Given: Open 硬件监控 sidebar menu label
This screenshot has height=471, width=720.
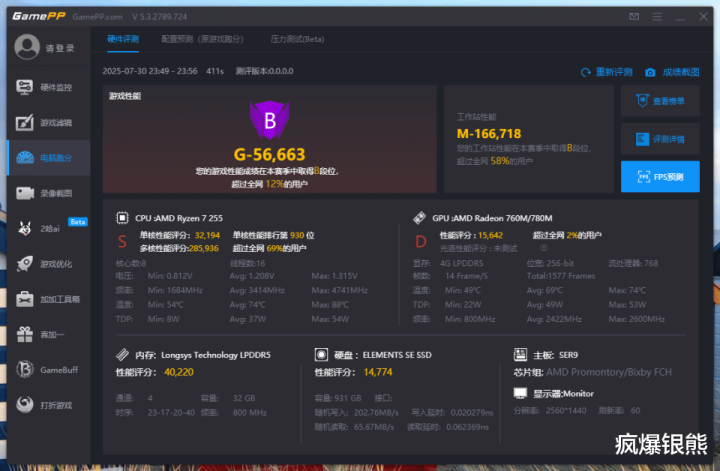Looking at the screenshot, I should pyautogui.click(x=56, y=87).
